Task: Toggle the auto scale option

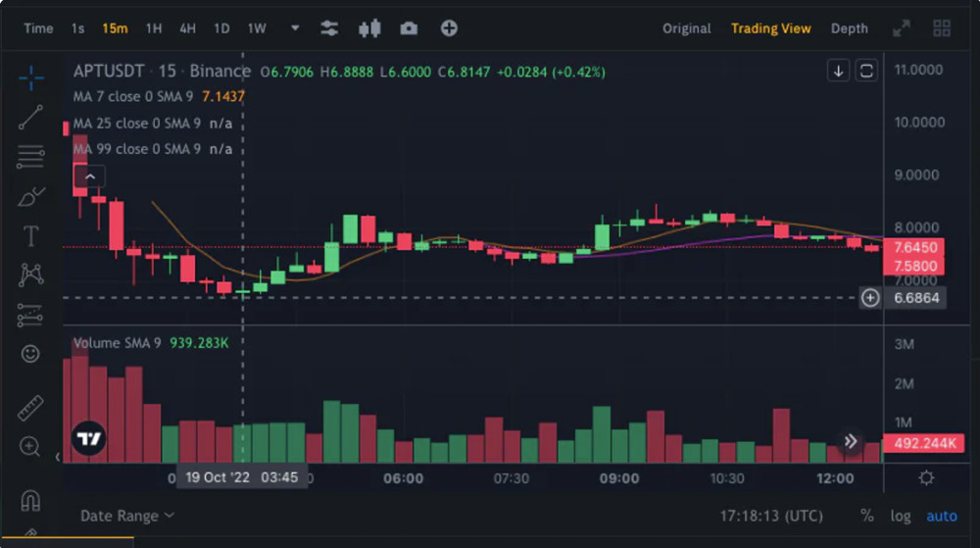Action: tap(942, 516)
